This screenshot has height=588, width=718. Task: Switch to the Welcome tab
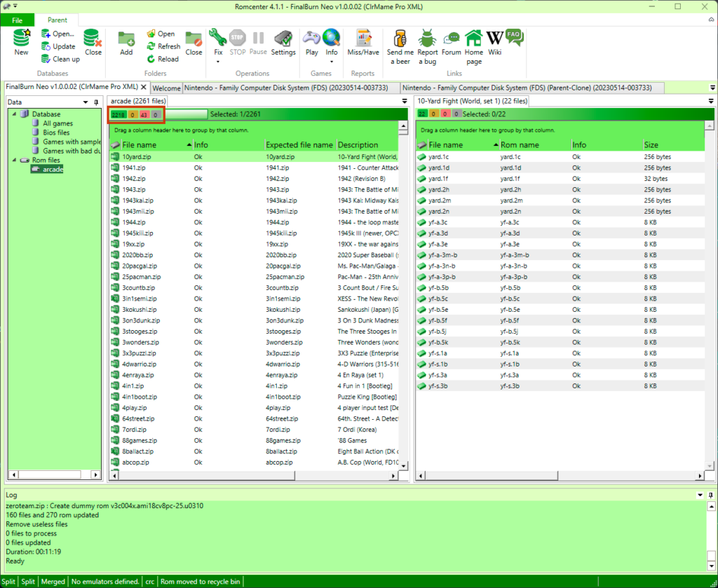coord(166,88)
